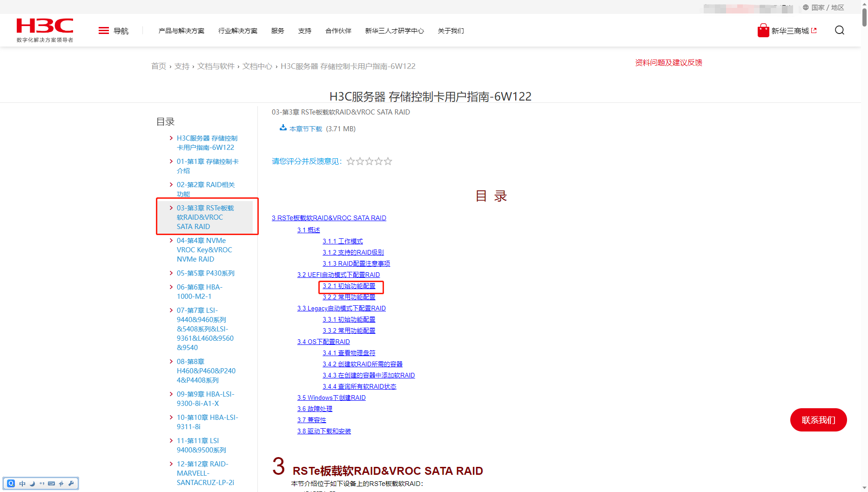Open TOC link 3.4 OS下配置RAID
This screenshot has width=868, height=492.
[323, 342]
